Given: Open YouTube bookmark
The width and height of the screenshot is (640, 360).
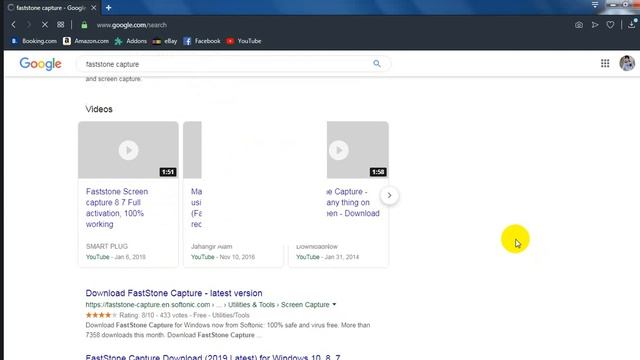Looking at the screenshot, I should click(x=244, y=41).
